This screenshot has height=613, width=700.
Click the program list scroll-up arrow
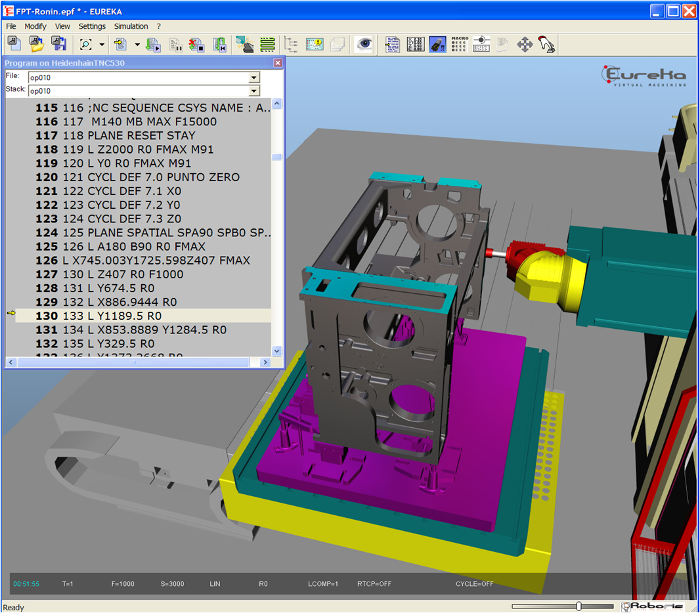(277, 104)
